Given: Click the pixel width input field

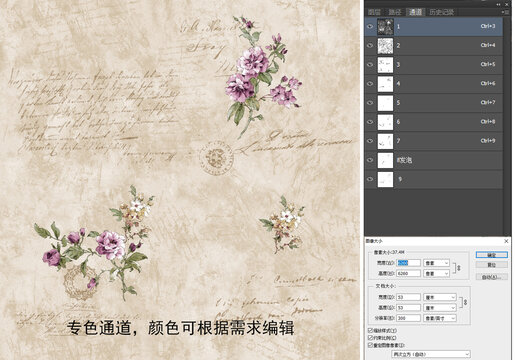Looking at the screenshot, I should tap(409, 263).
